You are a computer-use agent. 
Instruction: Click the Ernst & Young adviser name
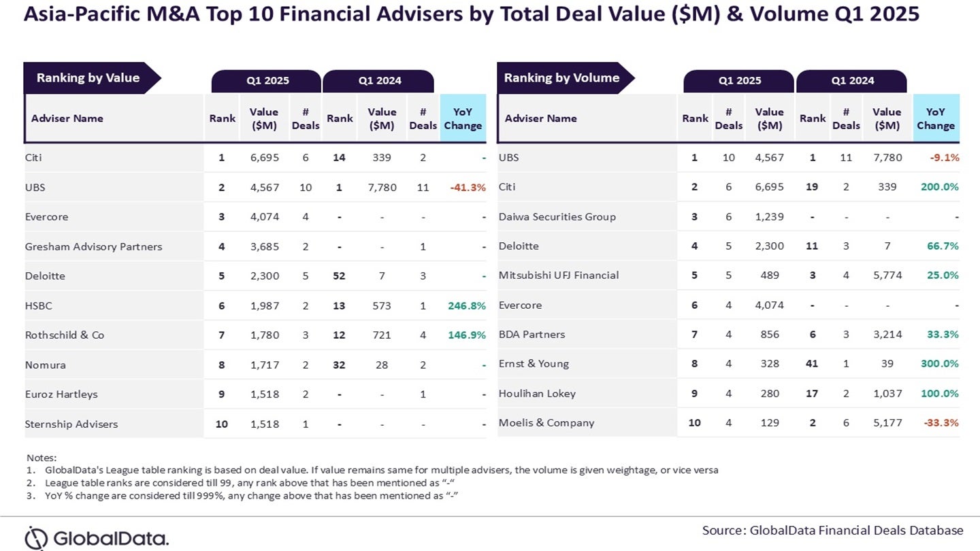[x=534, y=364]
